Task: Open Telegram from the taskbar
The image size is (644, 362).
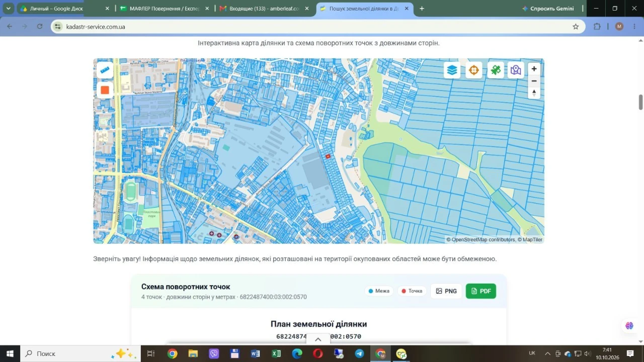Action: pos(360,353)
